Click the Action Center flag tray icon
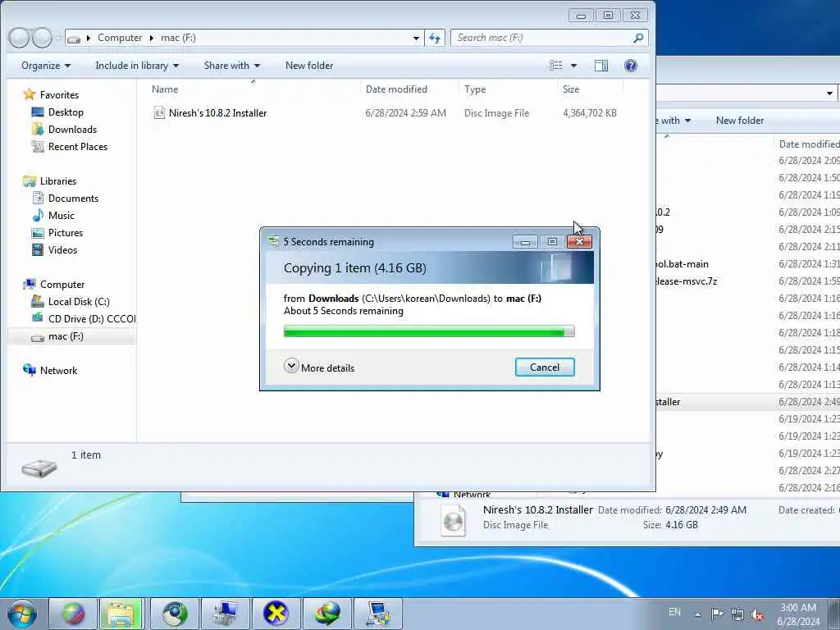The image size is (840, 630). 717,614
